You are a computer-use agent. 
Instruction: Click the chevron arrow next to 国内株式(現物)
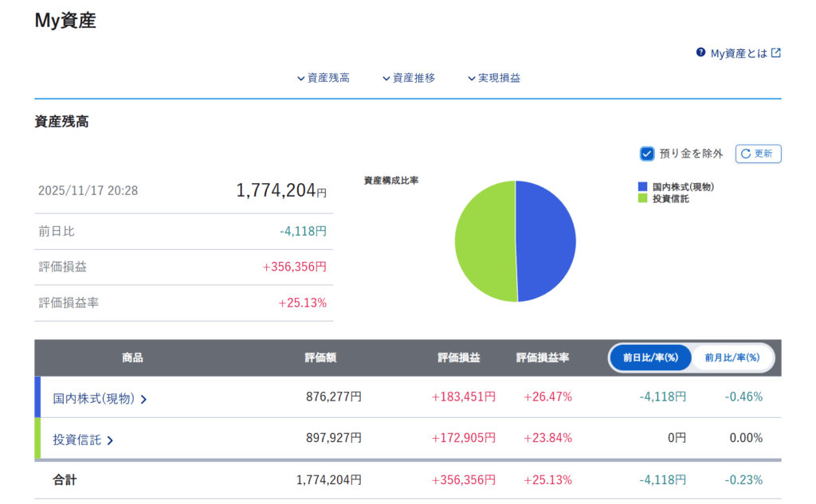tap(143, 399)
